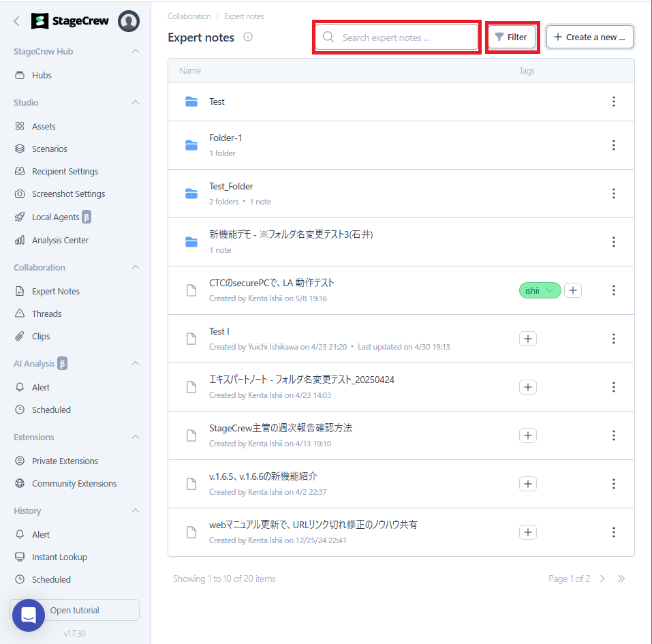Click the Create a new button
Image resolution: width=652 pixels, height=644 pixels.
tap(590, 37)
